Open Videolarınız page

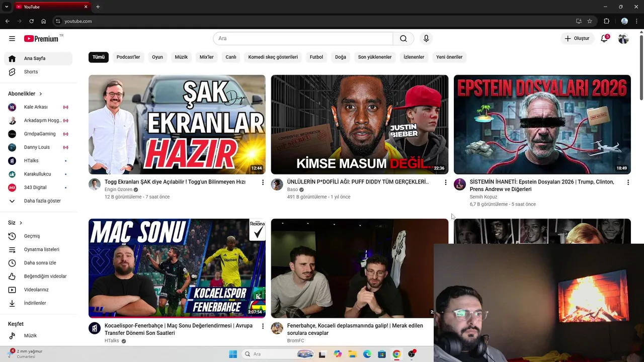(38, 290)
